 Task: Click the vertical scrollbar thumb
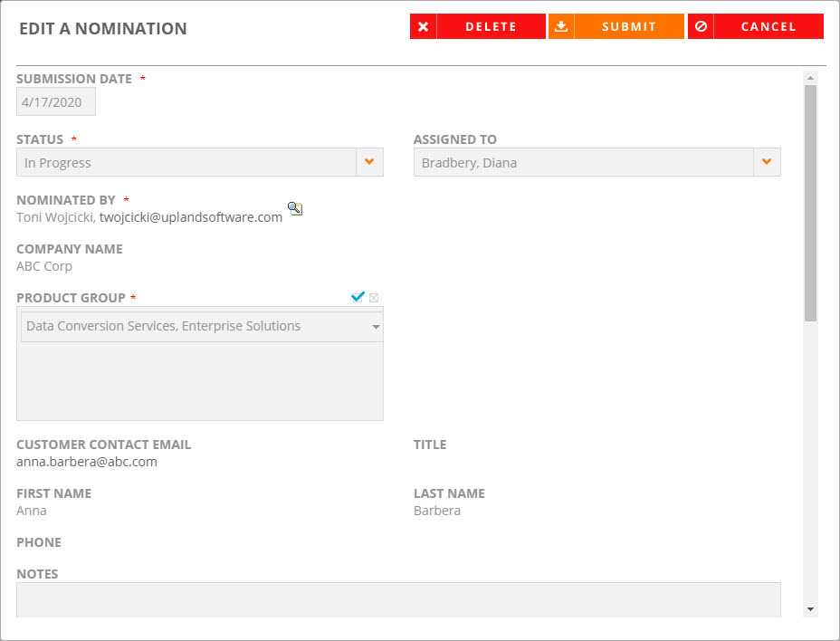(810, 203)
